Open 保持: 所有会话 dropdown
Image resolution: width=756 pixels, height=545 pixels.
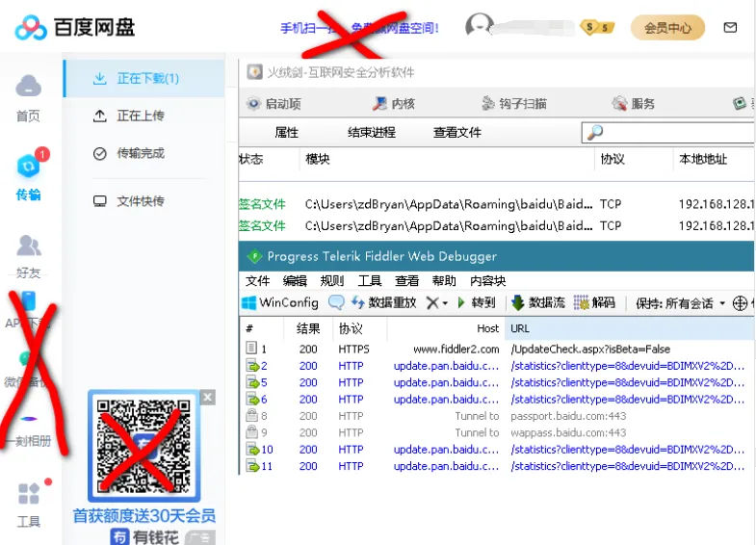click(680, 303)
